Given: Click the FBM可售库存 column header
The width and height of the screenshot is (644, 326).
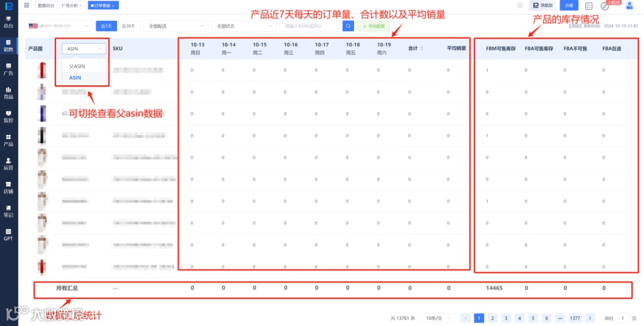Looking at the screenshot, I should (x=500, y=48).
